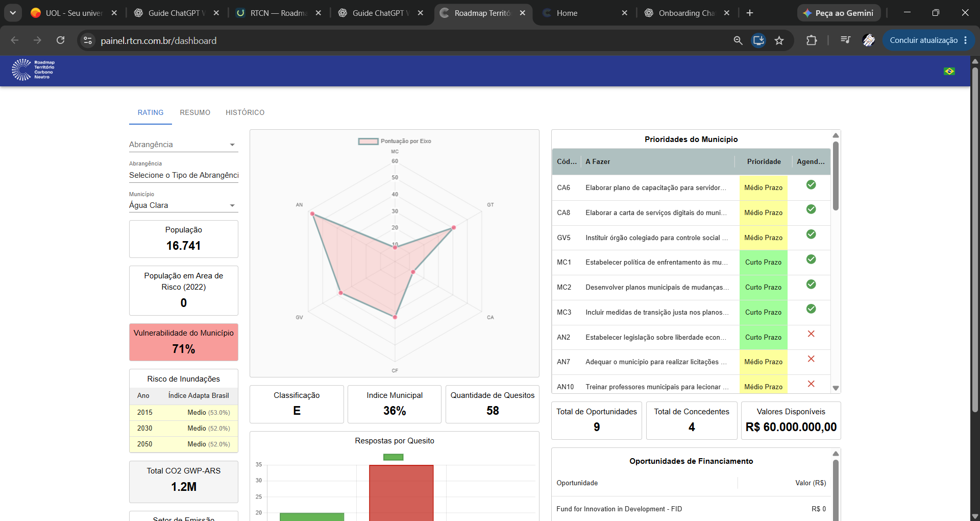The height and width of the screenshot is (521, 980).
Task: Click the zoom magnifier icon in address bar
Action: pyautogui.click(x=738, y=40)
